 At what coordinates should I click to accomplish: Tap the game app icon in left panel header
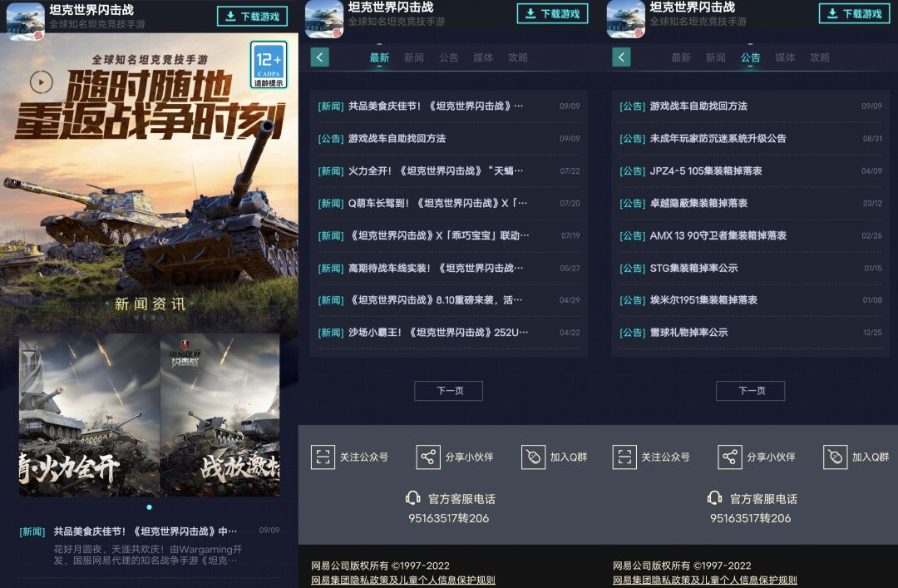click(25, 21)
